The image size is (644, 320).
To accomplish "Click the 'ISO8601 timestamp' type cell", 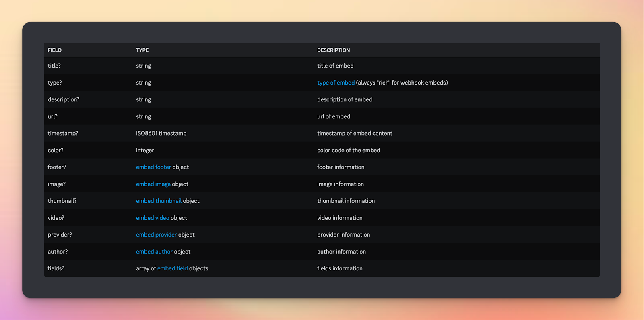I will (161, 133).
